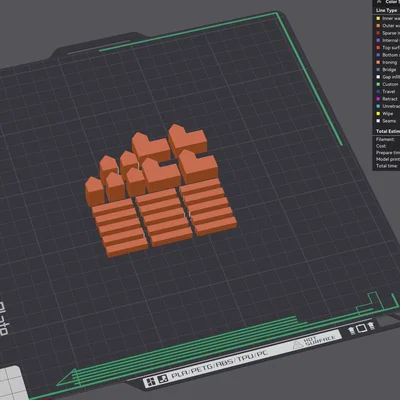Screen dimensions: 400x400
Task: Toggle Gap infill display
Action: 388,77
